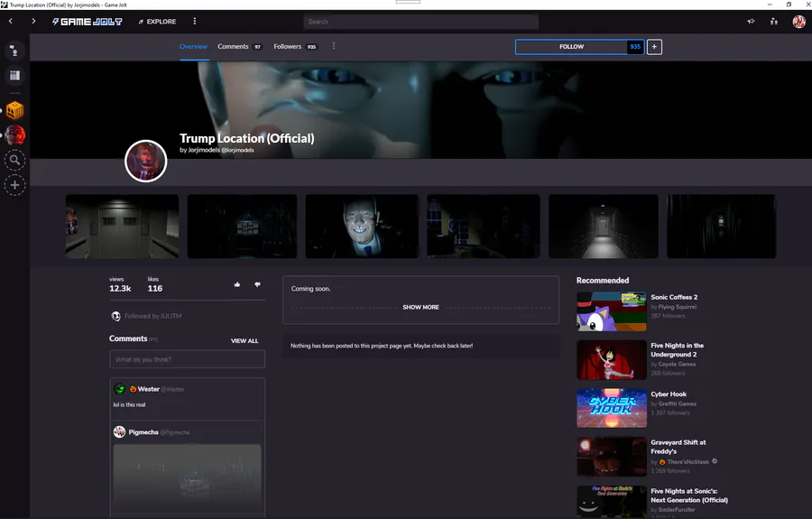Click the 12.3k views count
The height and width of the screenshot is (519, 812).
(x=120, y=289)
